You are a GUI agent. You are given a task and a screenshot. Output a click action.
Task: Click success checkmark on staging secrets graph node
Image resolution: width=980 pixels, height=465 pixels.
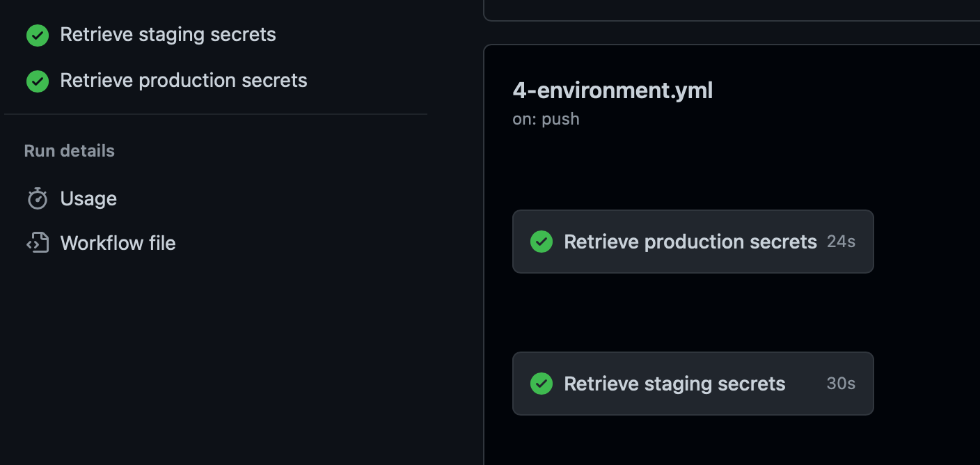pyautogui.click(x=542, y=384)
